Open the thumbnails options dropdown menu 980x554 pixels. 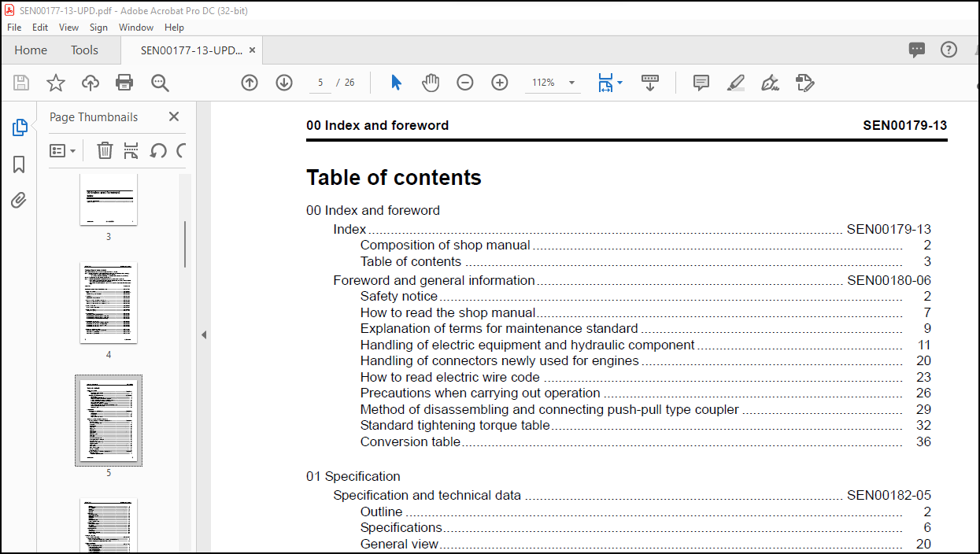point(63,150)
